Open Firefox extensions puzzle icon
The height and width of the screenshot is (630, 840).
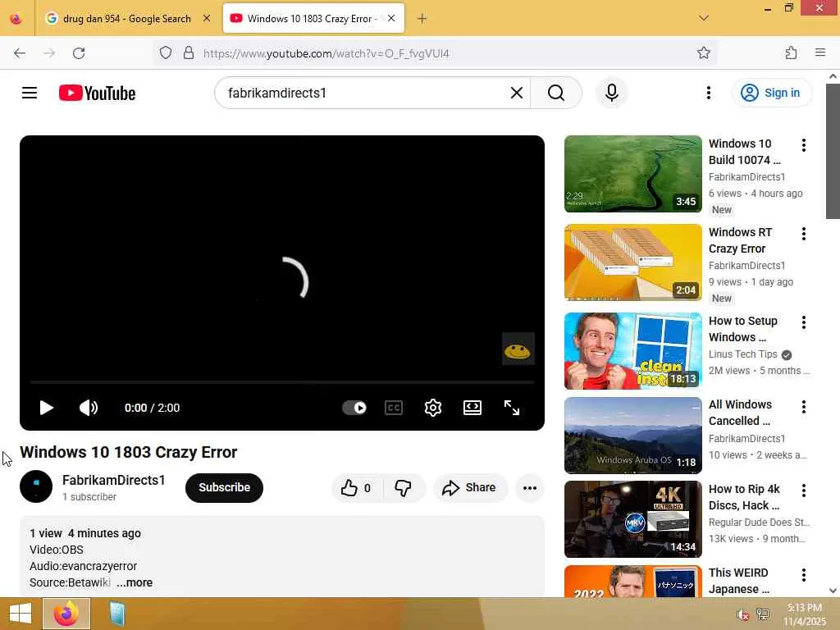791,52
